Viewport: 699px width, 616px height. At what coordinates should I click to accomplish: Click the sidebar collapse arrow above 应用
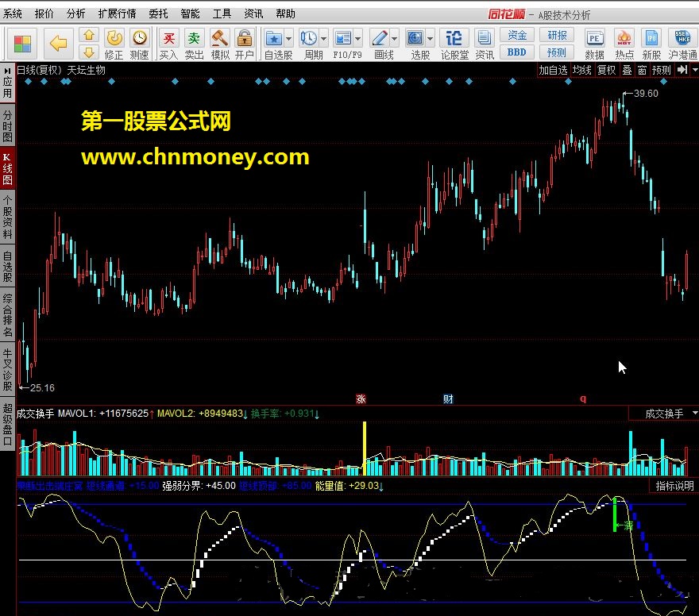[7, 71]
